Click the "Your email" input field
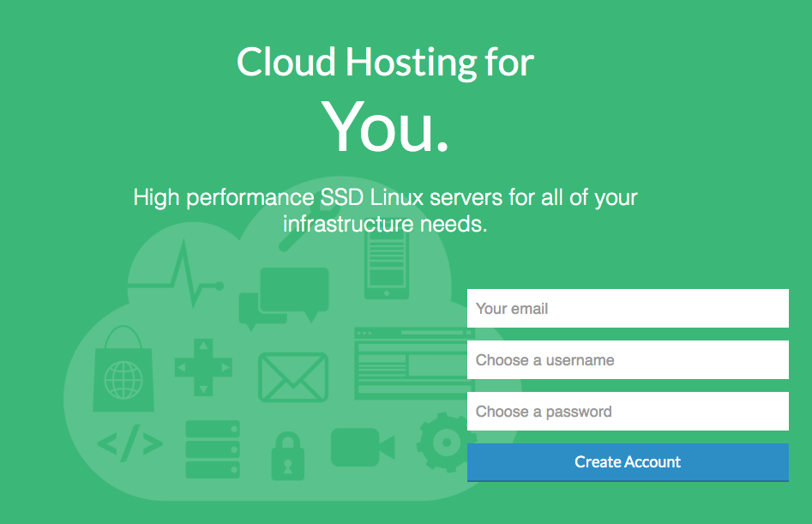Image resolution: width=812 pixels, height=524 pixels. [x=628, y=308]
